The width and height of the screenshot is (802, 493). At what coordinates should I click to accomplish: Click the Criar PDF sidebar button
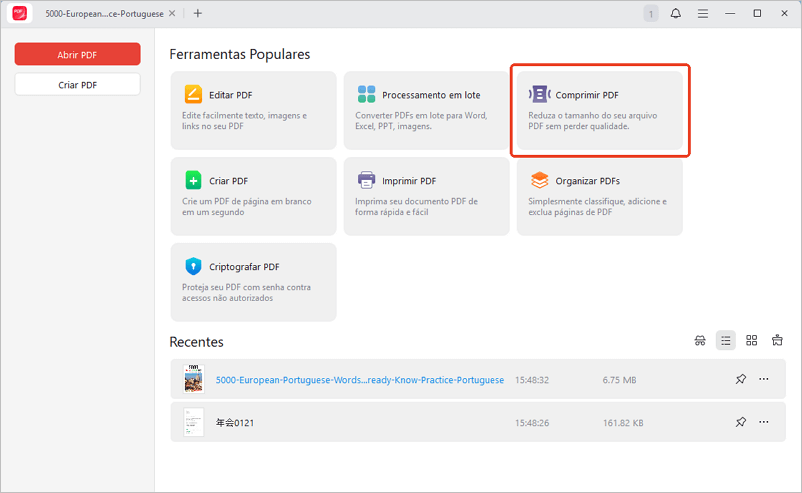point(77,84)
